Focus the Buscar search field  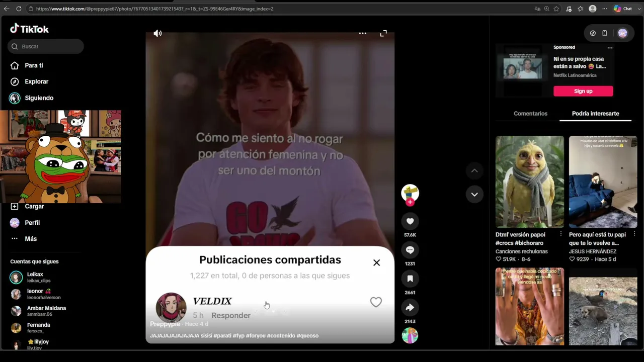click(46, 46)
